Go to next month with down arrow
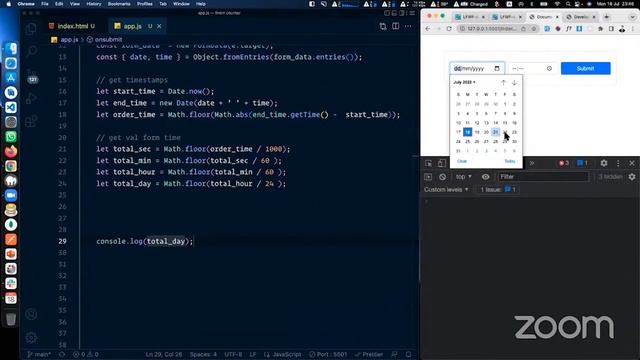The height and width of the screenshot is (360, 640). [x=514, y=82]
